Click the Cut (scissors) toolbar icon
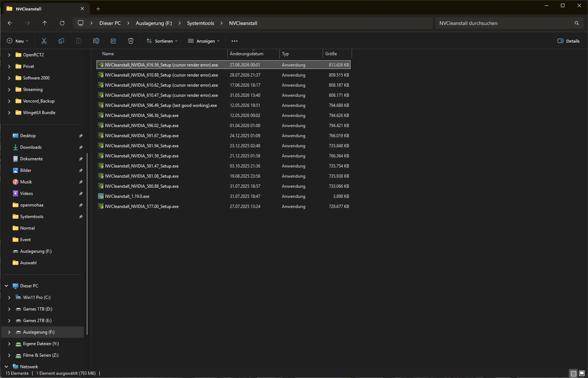 coord(44,41)
